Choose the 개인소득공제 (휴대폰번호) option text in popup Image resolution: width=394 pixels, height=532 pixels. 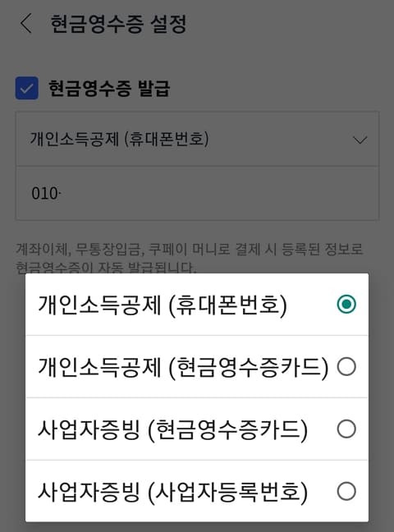pos(163,305)
